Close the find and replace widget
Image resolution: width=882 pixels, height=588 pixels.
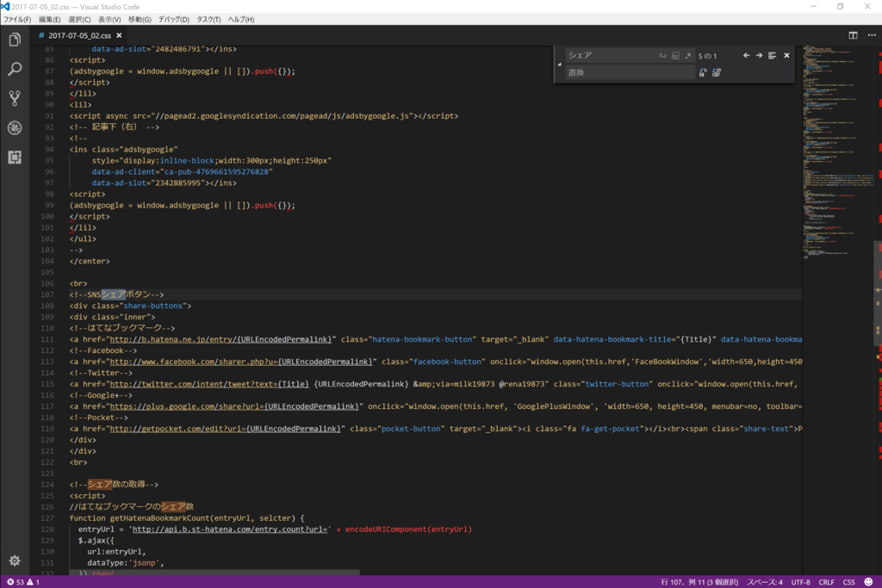pyautogui.click(x=786, y=55)
